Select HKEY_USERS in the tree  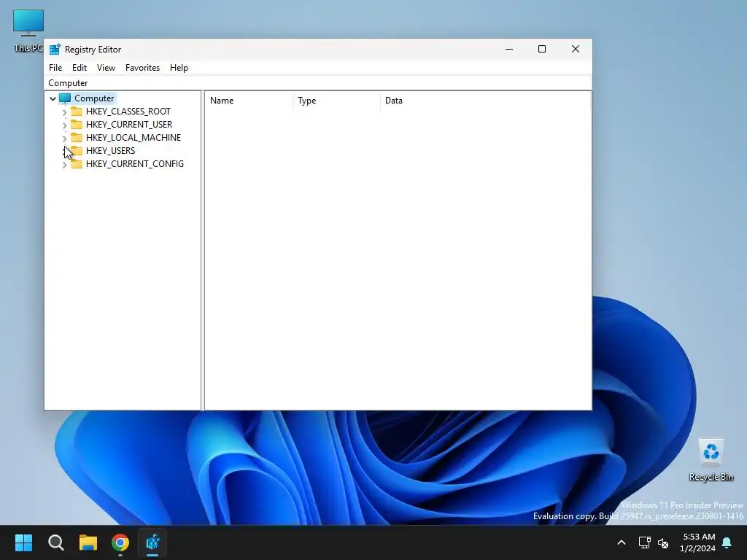111,150
